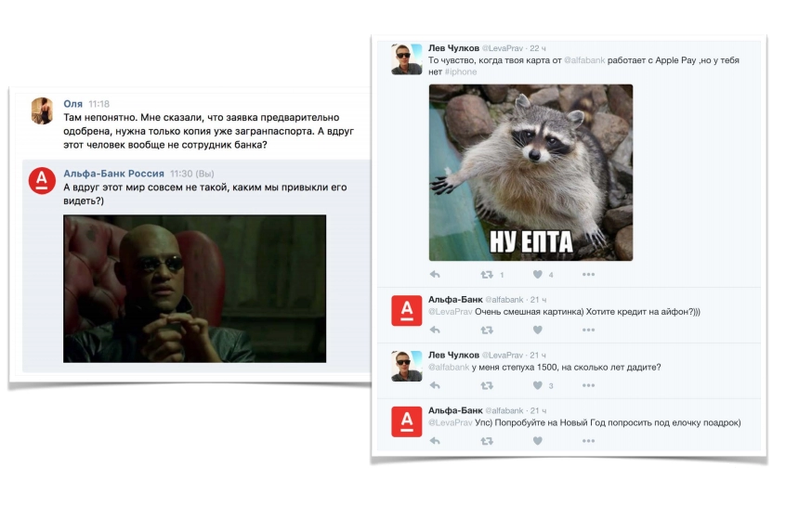Open Лев Чулков name on степуха tweet

[453, 355]
